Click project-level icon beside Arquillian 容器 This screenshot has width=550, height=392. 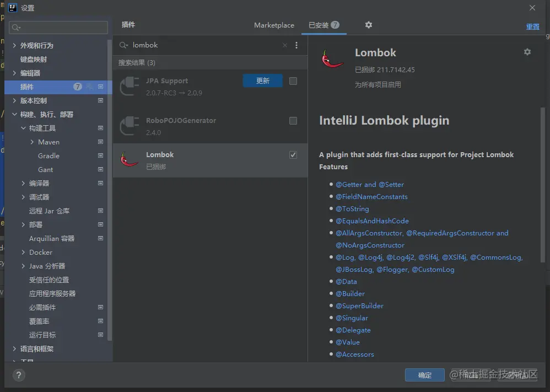pyautogui.click(x=101, y=238)
